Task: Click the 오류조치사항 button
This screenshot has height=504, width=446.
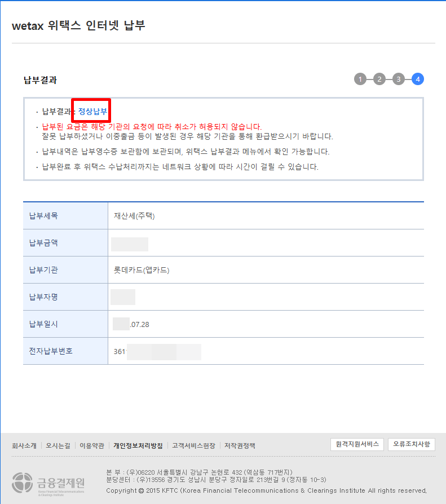Action: tap(412, 444)
